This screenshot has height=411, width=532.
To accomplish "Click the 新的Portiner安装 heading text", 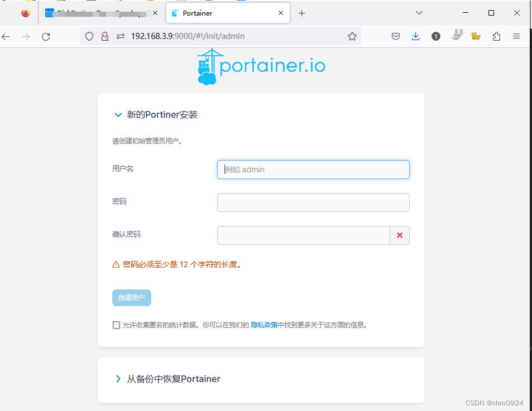I will point(162,115).
